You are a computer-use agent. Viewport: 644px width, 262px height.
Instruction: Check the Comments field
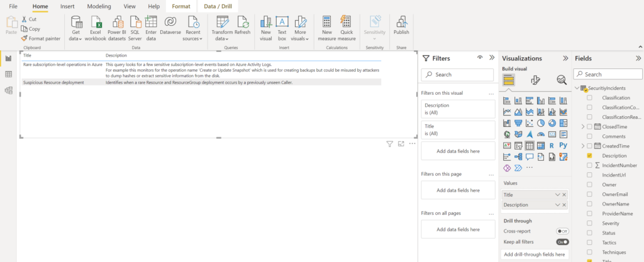[589, 136]
